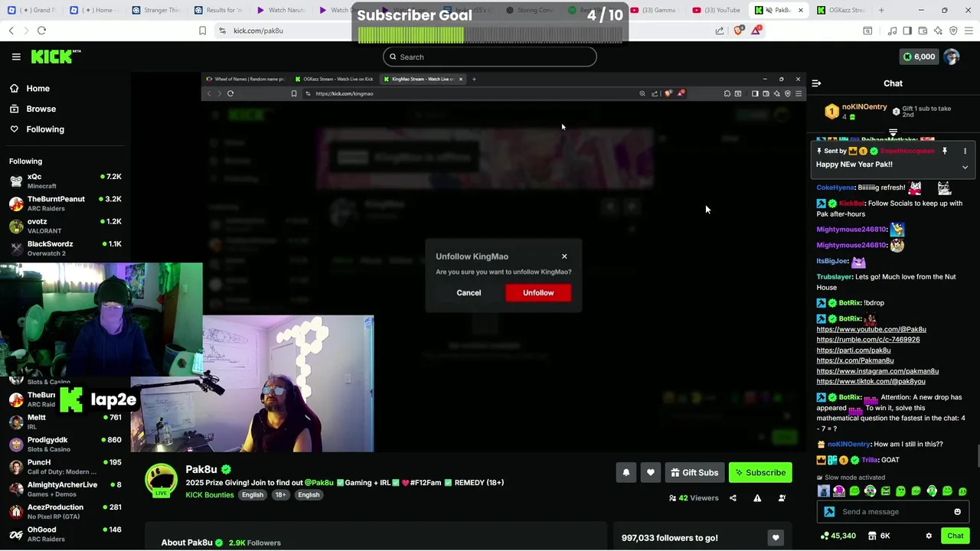980x551 pixels.
Task: Open Pak8u YouTube link in chat
Action: [x=871, y=329]
